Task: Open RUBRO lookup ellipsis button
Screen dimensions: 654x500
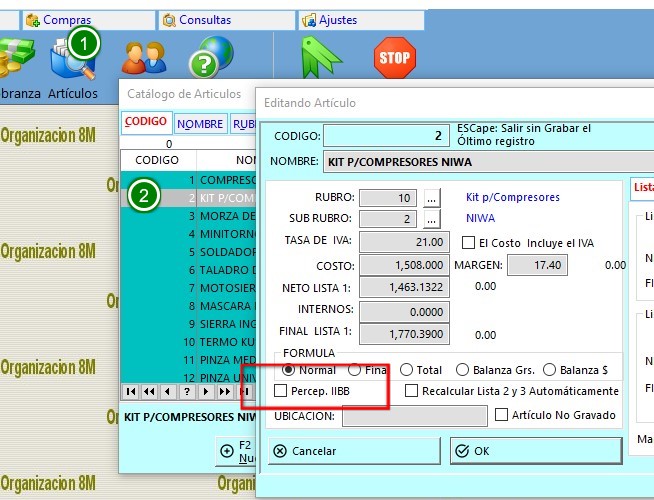Action: tap(432, 198)
